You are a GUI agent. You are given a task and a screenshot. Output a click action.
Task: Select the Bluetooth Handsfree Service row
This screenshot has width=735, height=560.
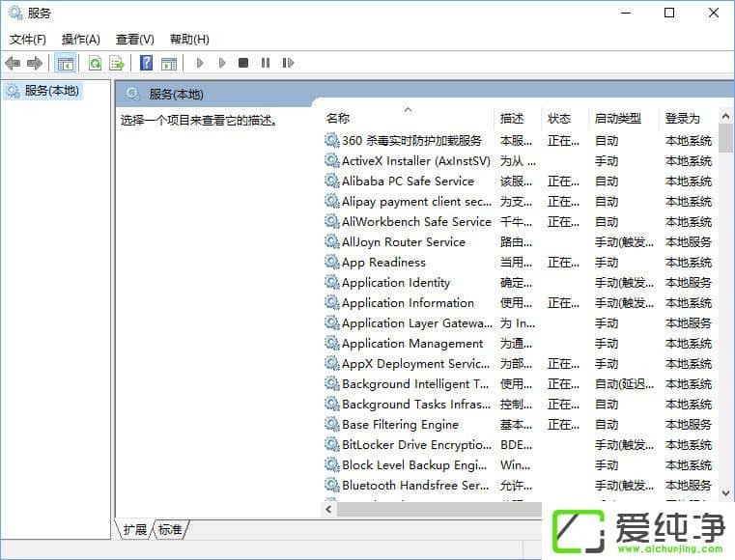tap(519, 485)
